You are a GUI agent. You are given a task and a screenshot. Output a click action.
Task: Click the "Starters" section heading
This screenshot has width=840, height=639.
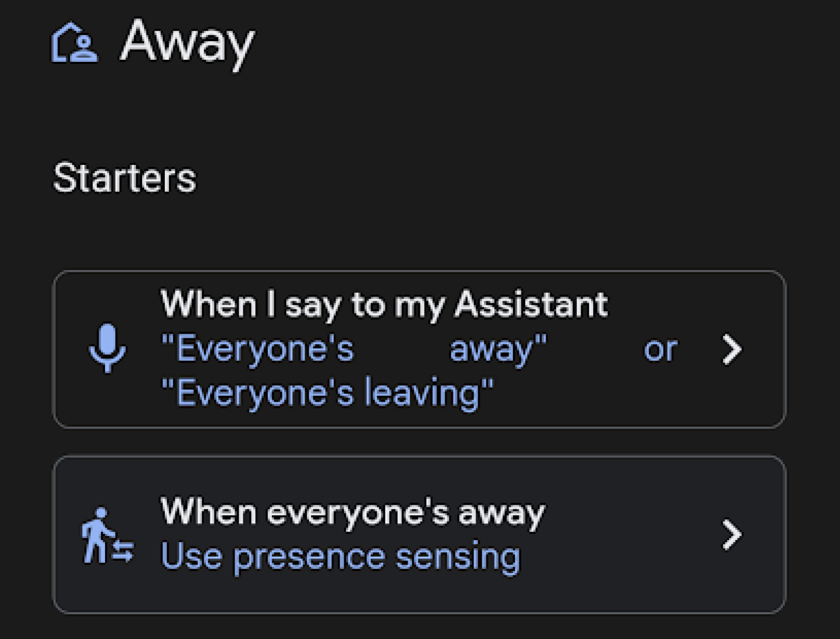[124, 179]
